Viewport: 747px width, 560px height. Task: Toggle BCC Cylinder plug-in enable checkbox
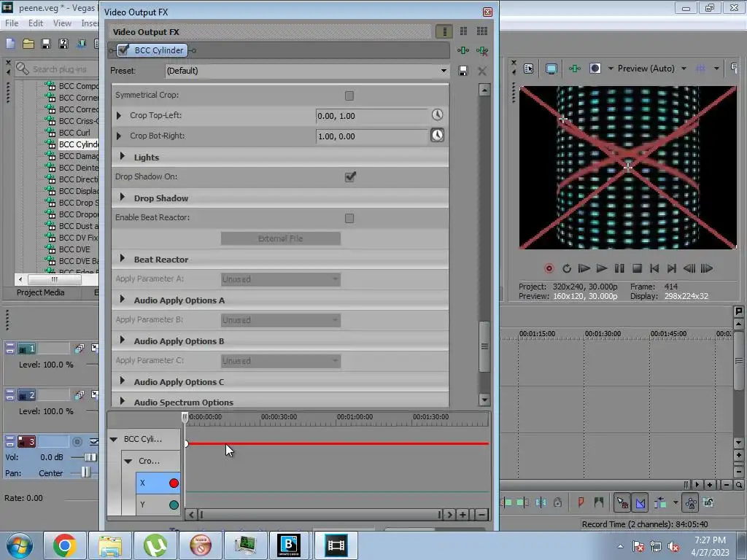coord(123,50)
